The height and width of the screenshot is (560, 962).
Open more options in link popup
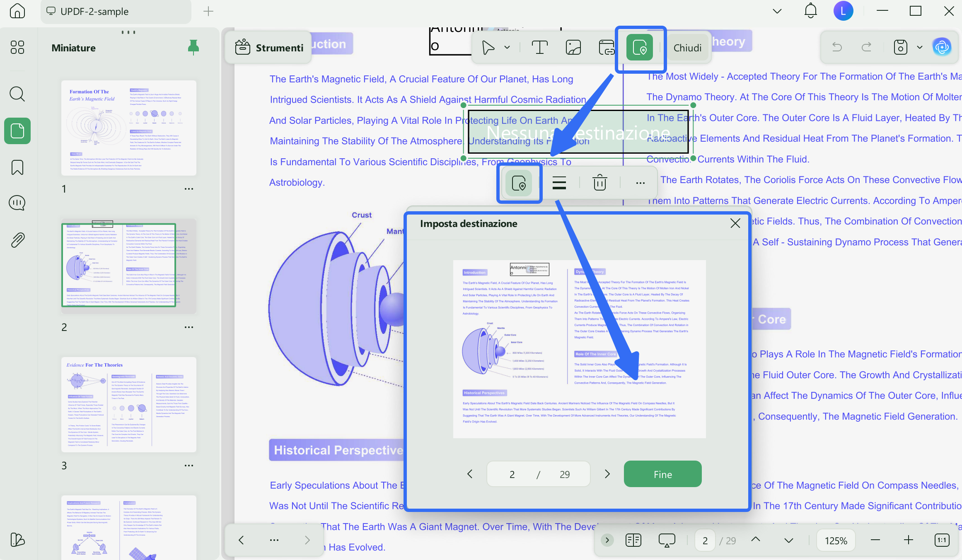pyautogui.click(x=640, y=183)
